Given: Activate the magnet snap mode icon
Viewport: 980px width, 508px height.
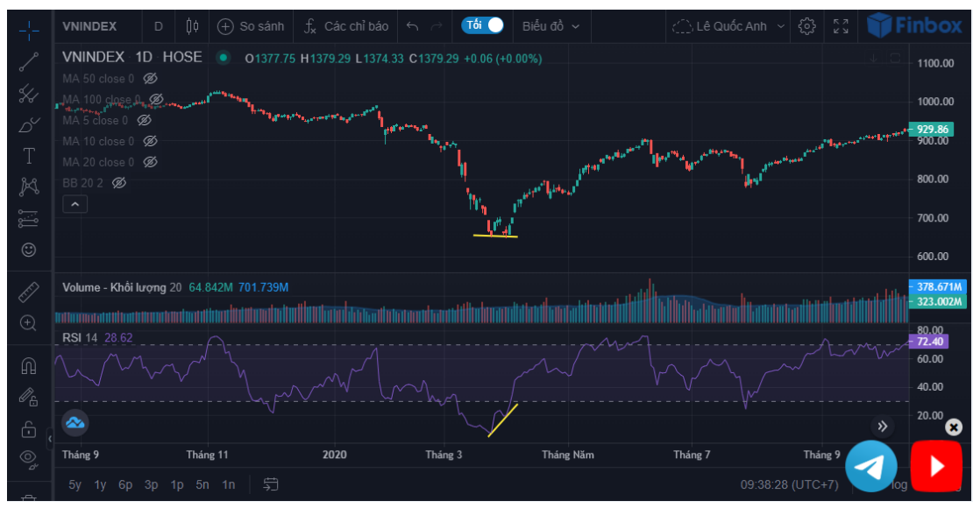Looking at the screenshot, I should pyautogui.click(x=29, y=366).
